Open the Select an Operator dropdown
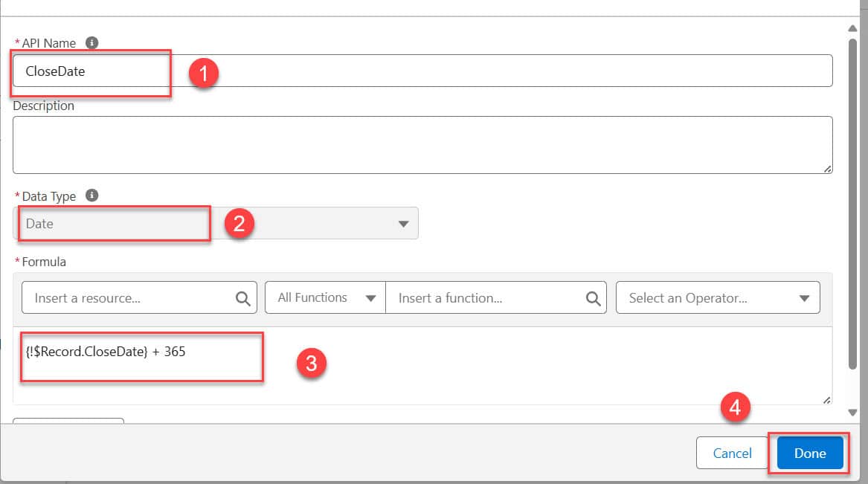Image resolution: width=868 pixels, height=484 pixels. pos(718,297)
